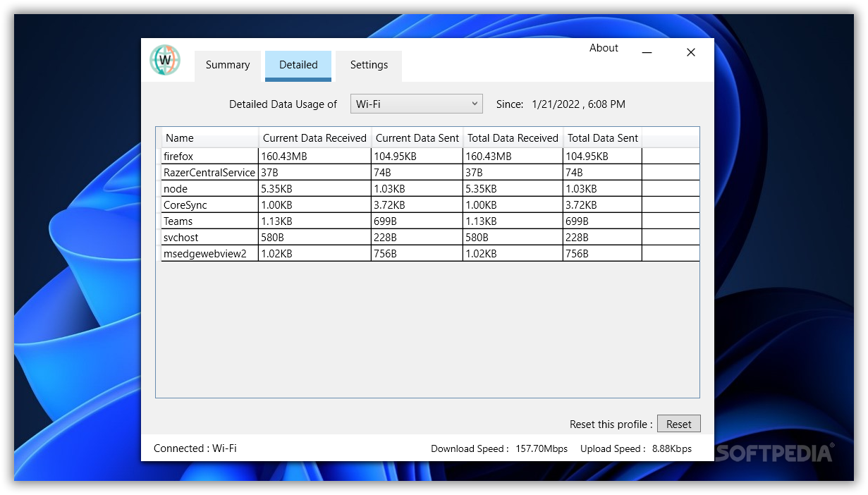
Task: Select the Detailed tab
Action: click(x=298, y=65)
